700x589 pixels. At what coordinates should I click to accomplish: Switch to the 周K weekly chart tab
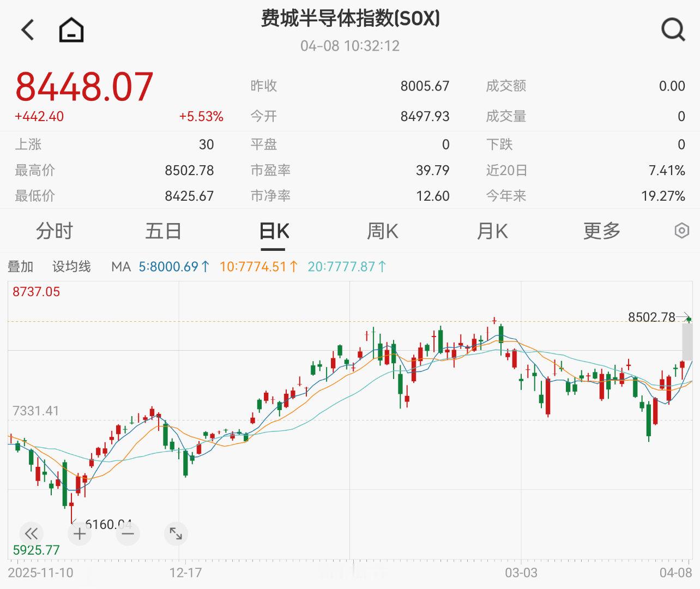pos(382,231)
